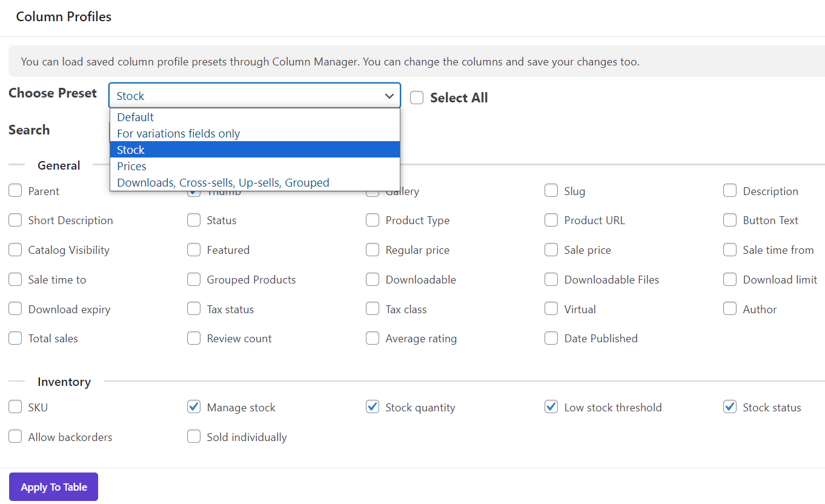Uncheck the Manage stock checkbox
825x504 pixels.
[194, 407]
